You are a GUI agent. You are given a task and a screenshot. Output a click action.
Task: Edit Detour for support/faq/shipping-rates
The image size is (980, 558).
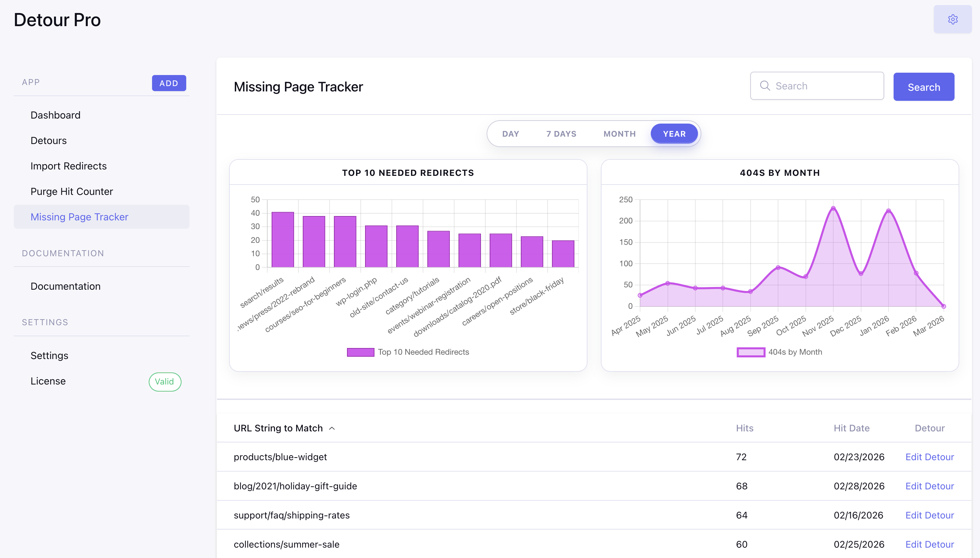point(929,515)
